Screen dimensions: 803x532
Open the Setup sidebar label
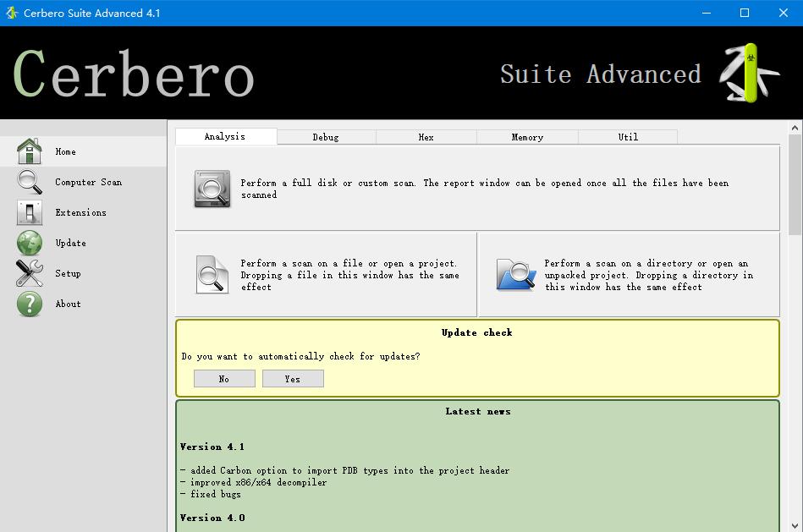(68, 273)
